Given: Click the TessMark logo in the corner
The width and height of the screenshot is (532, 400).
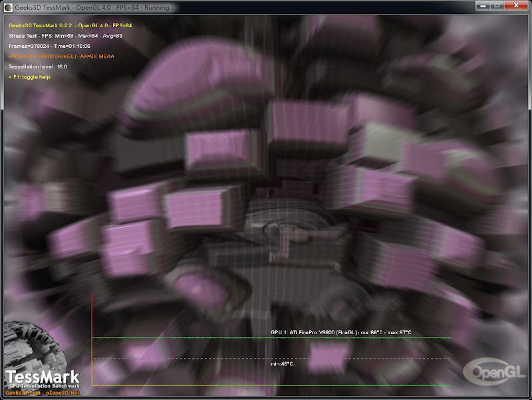Looking at the screenshot, I should click(x=43, y=377).
